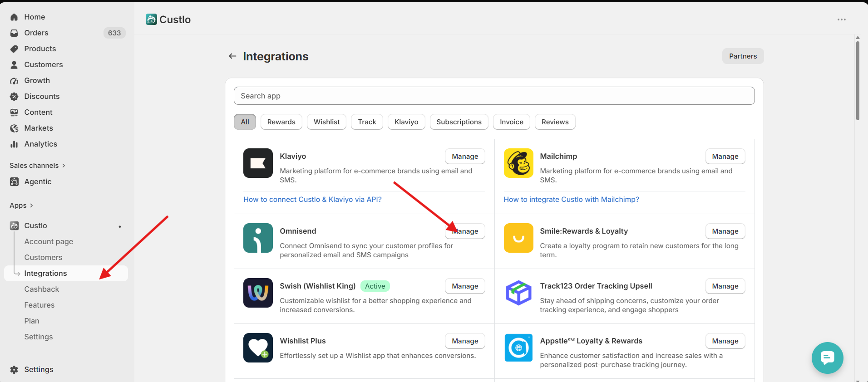The image size is (868, 382).
Task: Click the Appstle Loyalty logo
Action: [518, 348]
